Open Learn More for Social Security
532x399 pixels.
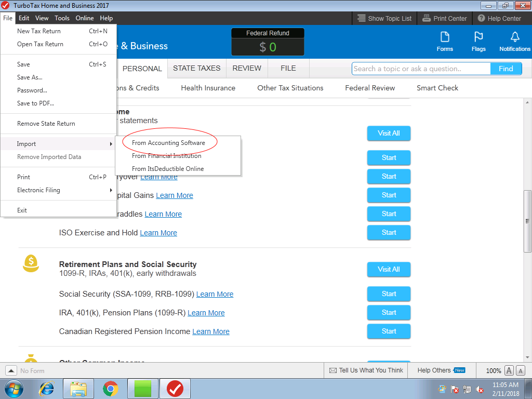click(x=215, y=294)
